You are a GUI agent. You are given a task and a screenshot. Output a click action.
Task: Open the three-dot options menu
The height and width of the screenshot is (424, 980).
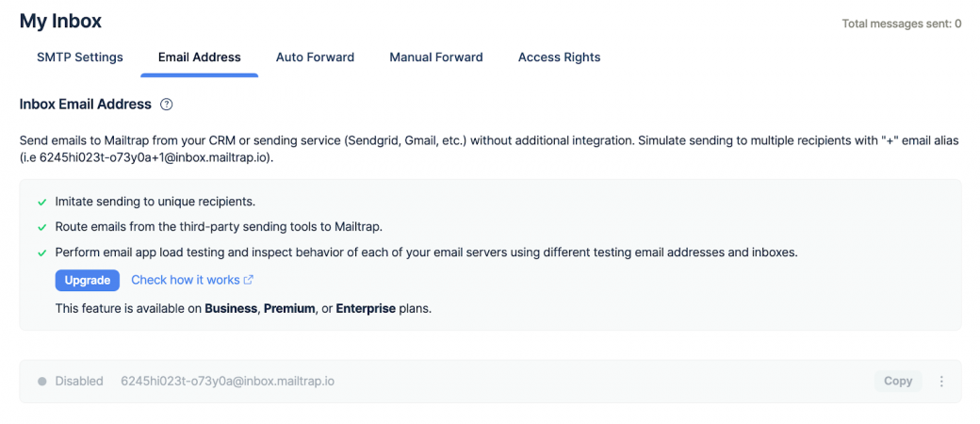(941, 382)
